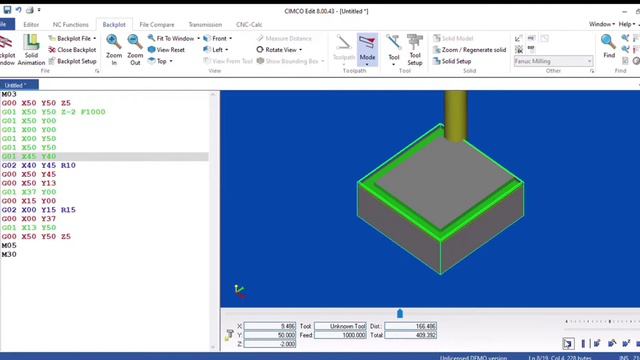Click the pause simulation button
640x360 pixels.
pyautogui.click(x=583, y=344)
